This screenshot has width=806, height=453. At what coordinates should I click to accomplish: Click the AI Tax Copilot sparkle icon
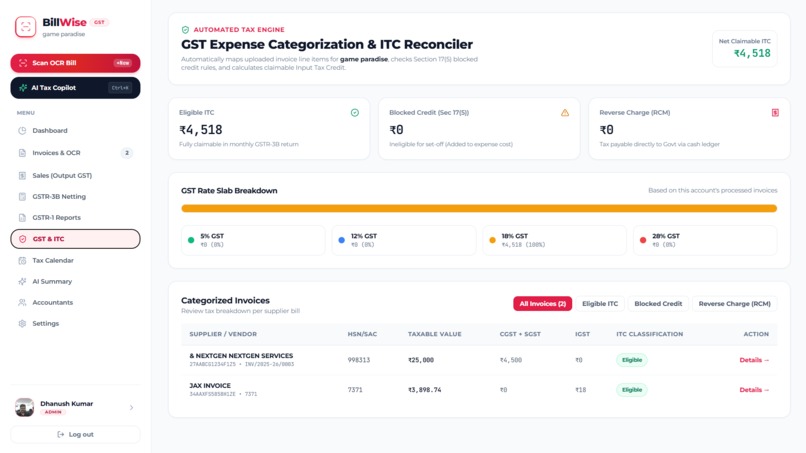click(23, 88)
